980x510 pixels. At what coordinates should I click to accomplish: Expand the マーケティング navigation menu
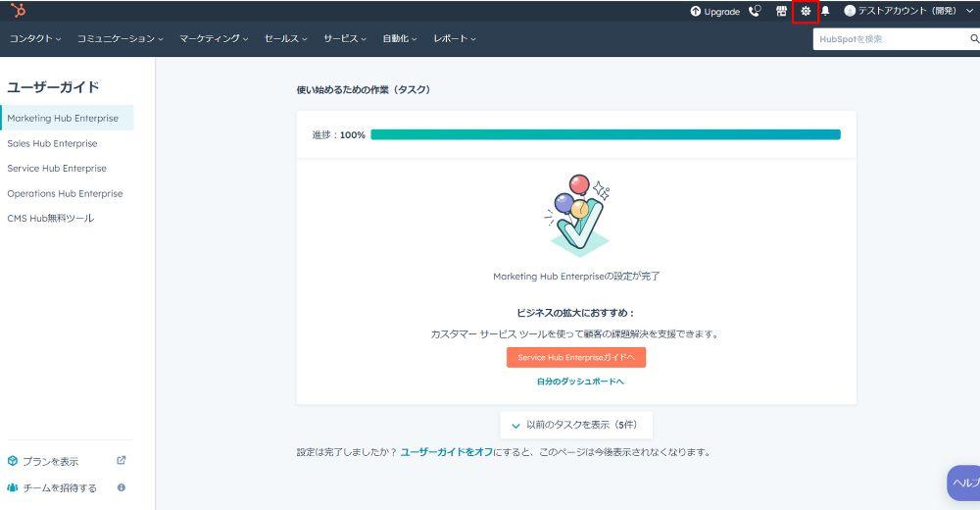tap(214, 38)
